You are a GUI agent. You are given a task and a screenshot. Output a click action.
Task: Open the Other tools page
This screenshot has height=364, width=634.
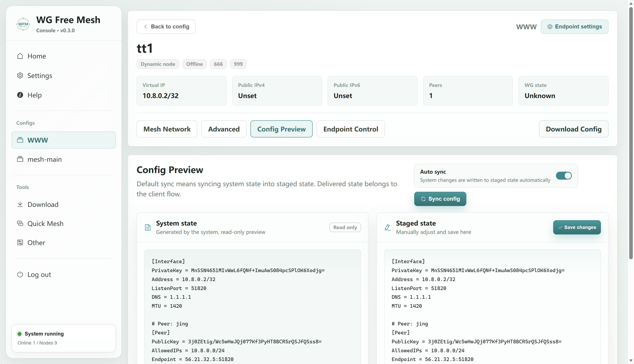click(64, 242)
